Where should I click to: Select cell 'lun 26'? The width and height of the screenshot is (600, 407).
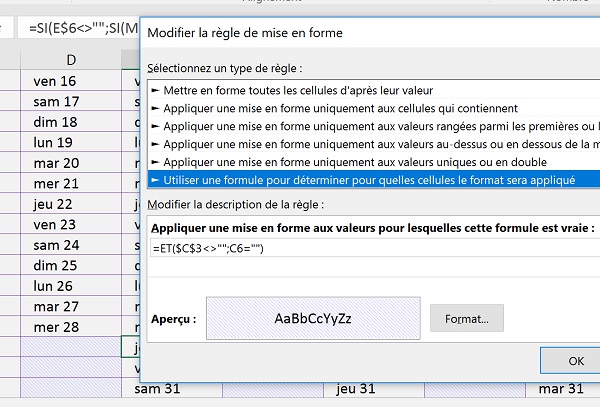(71, 286)
